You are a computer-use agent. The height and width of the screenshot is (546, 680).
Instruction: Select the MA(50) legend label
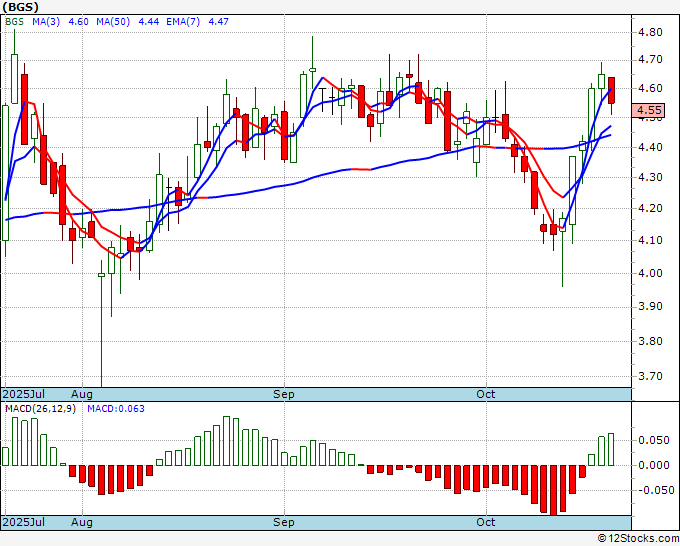click(x=113, y=21)
